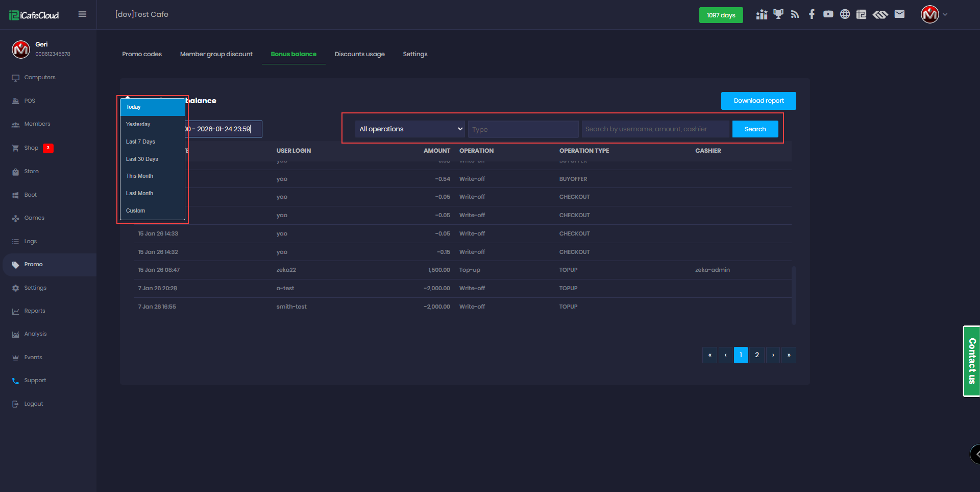Open the Discounts usage tab
The image size is (980, 492).
(359, 54)
